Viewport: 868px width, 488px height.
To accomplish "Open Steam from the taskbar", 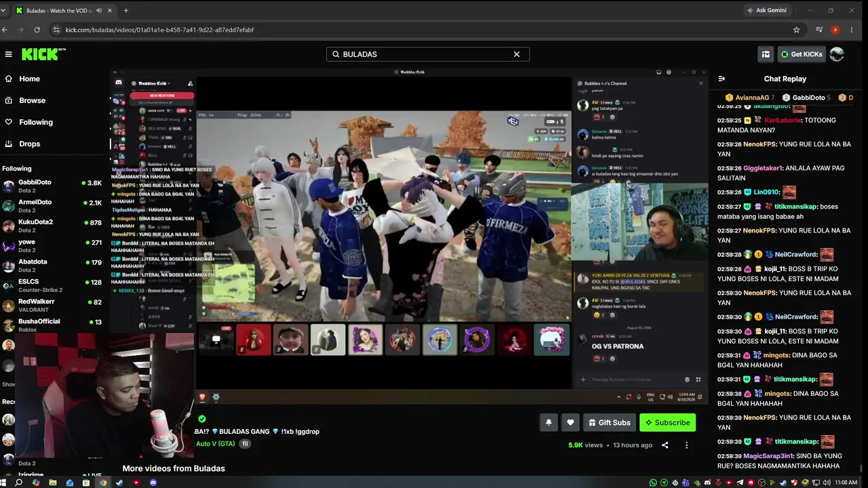I will coord(120,483).
